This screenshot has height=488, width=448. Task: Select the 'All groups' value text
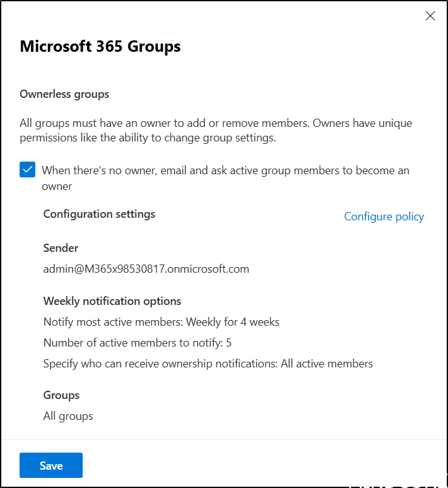point(68,416)
